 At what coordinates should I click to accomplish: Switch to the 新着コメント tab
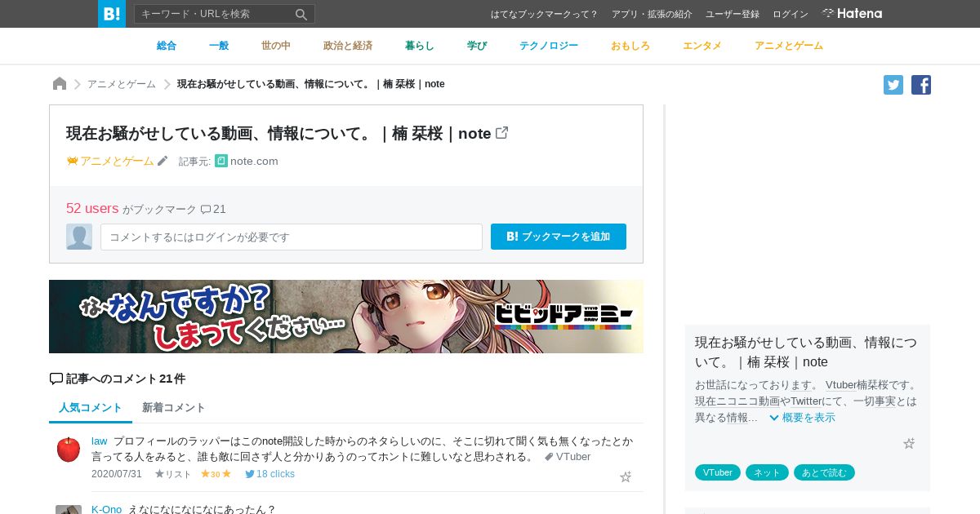pos(174,408)
